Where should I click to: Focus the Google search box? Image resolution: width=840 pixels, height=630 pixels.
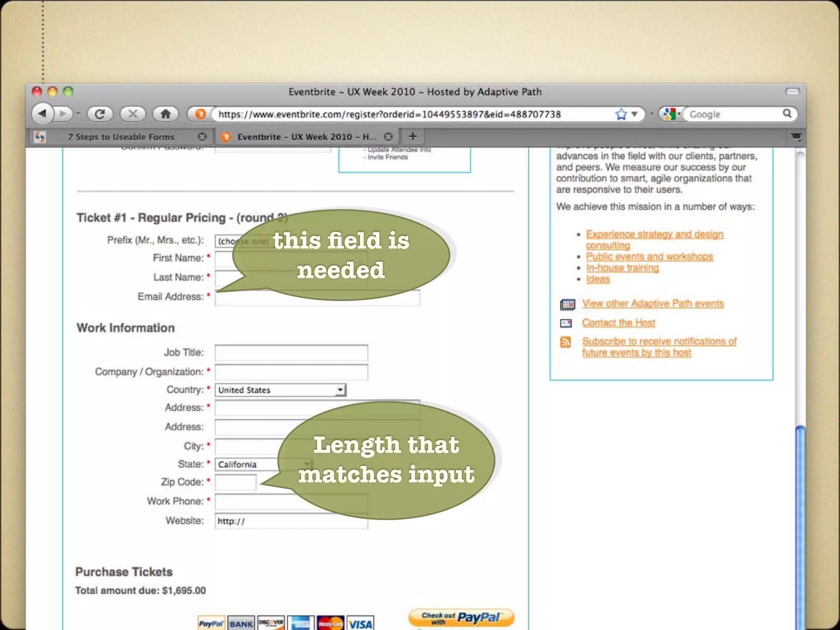coord(734,114)
